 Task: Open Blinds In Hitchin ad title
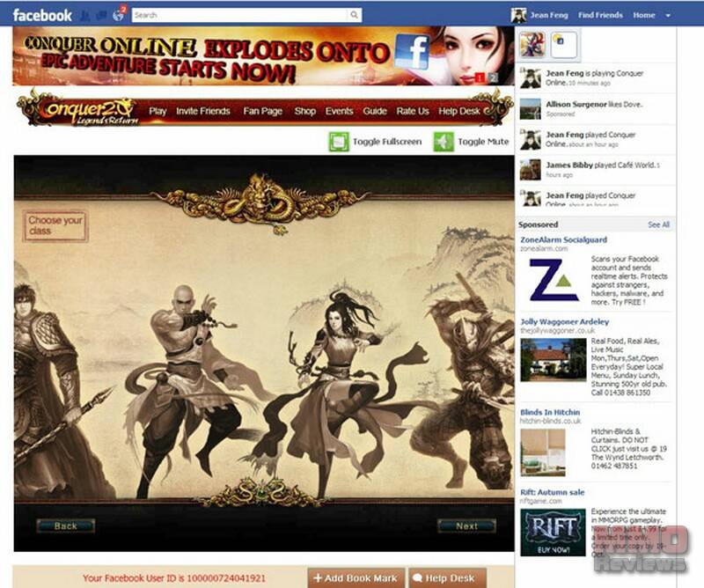550,412
